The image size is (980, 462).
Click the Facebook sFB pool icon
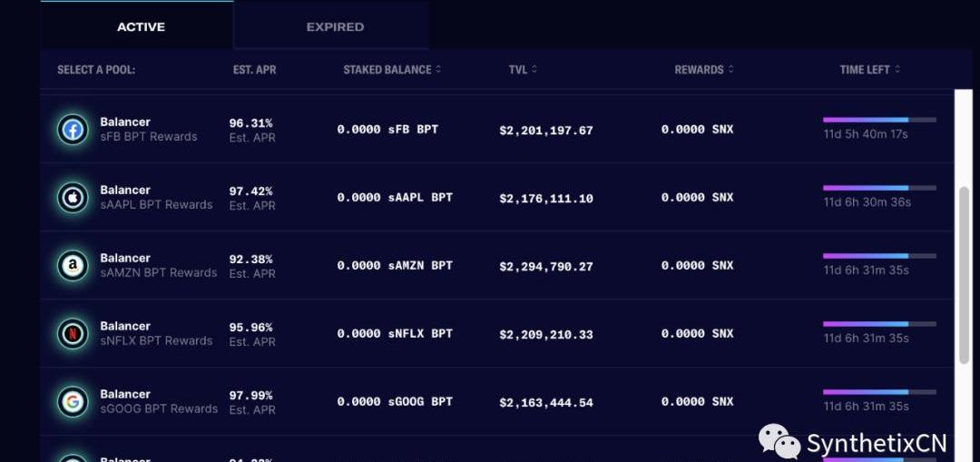point(73,130)
